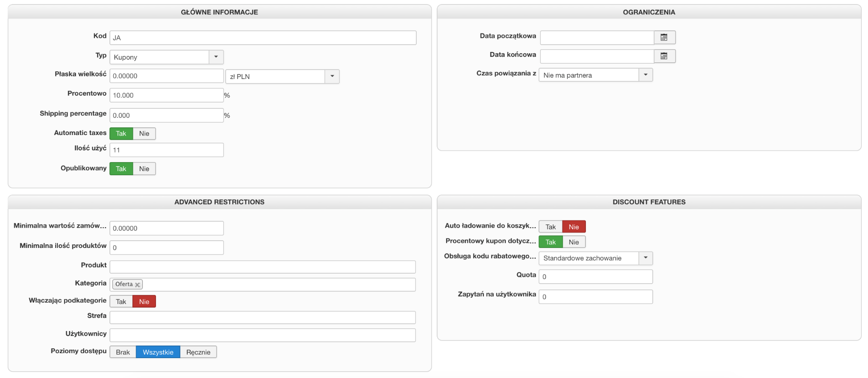Focus the Quota input field
The height and width of the screenshot is (378, 868).
[x=595, y=277]
